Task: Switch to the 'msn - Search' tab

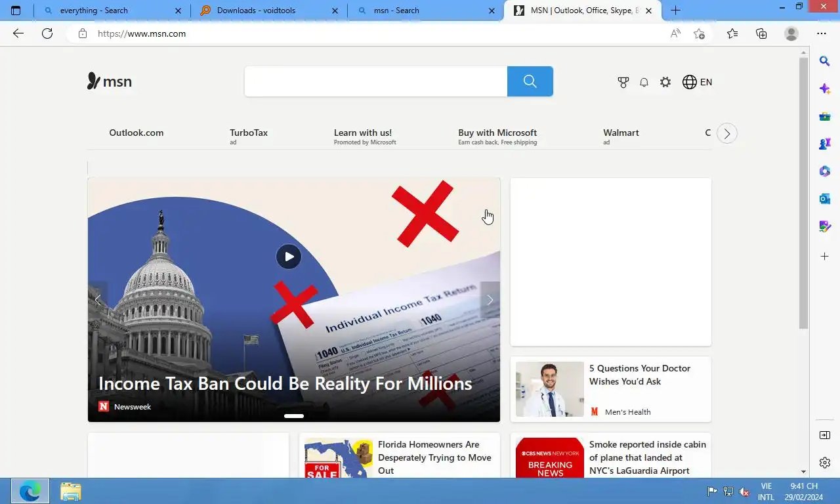Action: click(425, 10)
